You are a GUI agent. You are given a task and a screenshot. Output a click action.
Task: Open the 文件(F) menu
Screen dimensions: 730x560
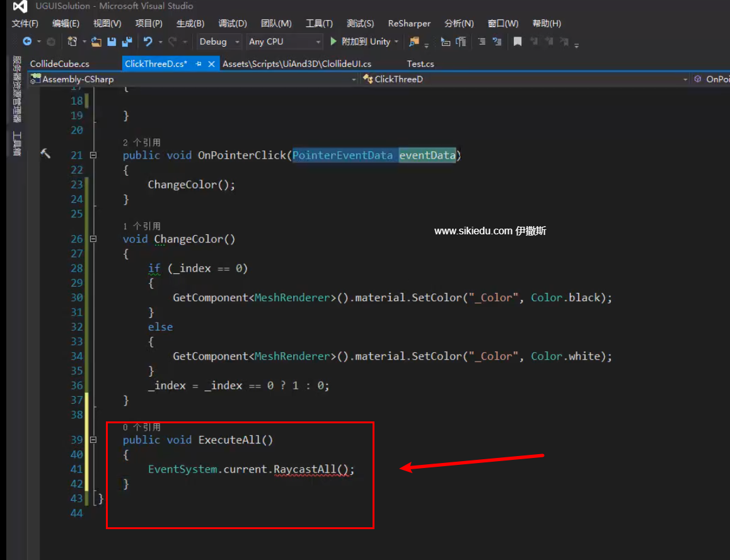point(25,24)
